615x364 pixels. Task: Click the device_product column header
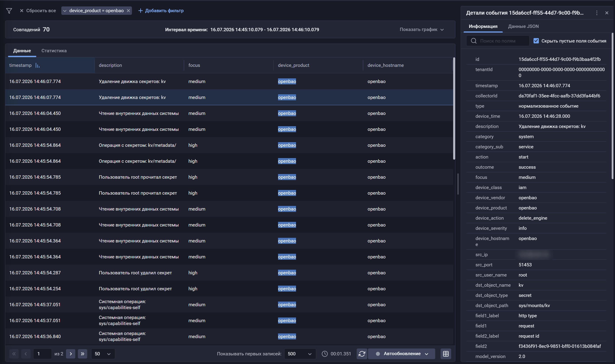click(294, 65)
